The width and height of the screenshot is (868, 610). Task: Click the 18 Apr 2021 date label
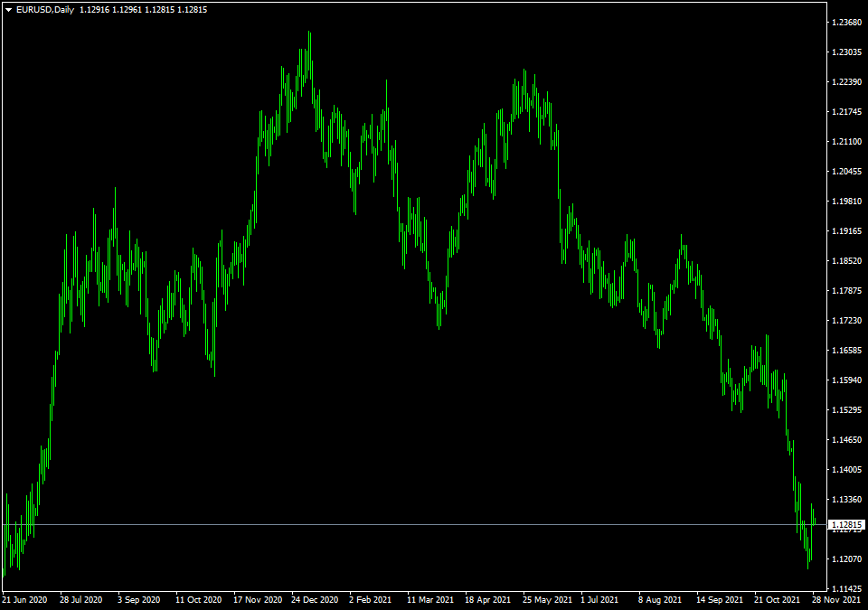[x=487, y=600]
